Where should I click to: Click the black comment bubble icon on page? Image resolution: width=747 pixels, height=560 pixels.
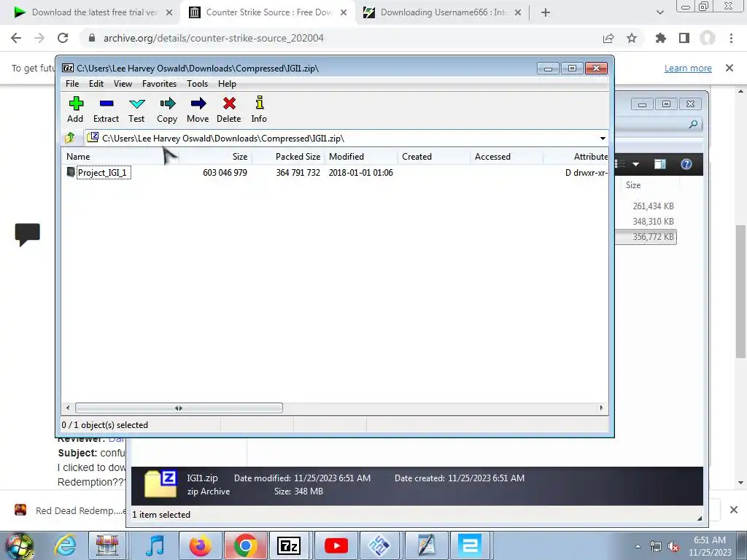coord(28,235)
